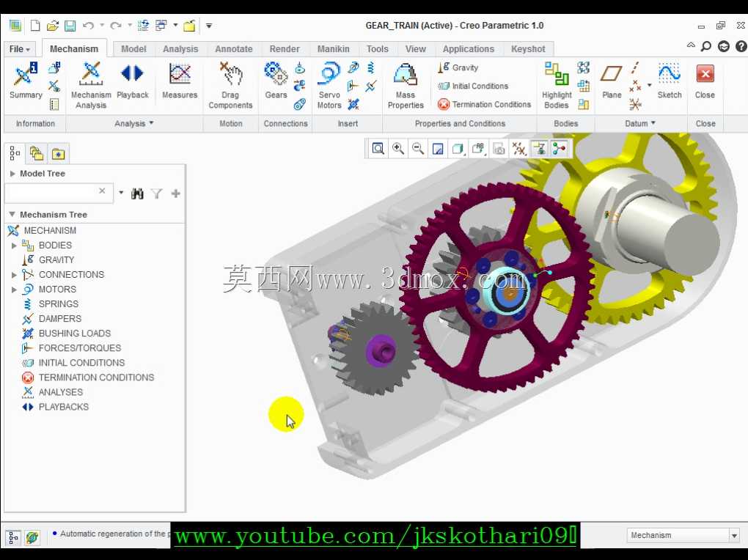This screenshot has height=560, width=748.
Task: Select DAMPERS in mechanism tree
Action: coord(59,319)
